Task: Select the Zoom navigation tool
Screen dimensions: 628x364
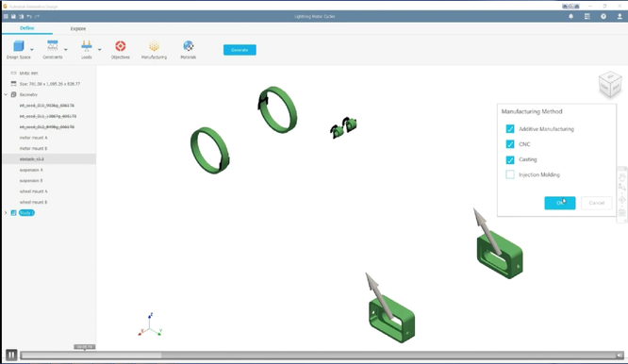Action: coord(622,188)
